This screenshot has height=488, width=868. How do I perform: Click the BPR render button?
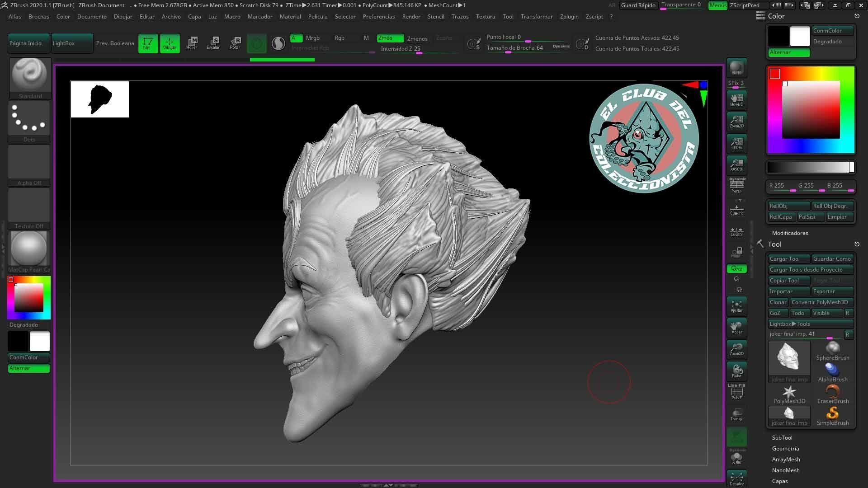(736, 67)
